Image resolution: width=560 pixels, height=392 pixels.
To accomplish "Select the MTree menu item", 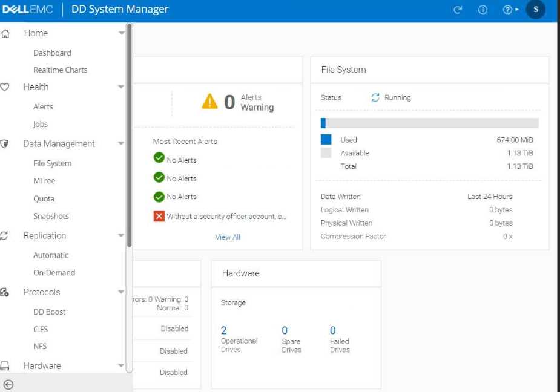I will [44, 181].
